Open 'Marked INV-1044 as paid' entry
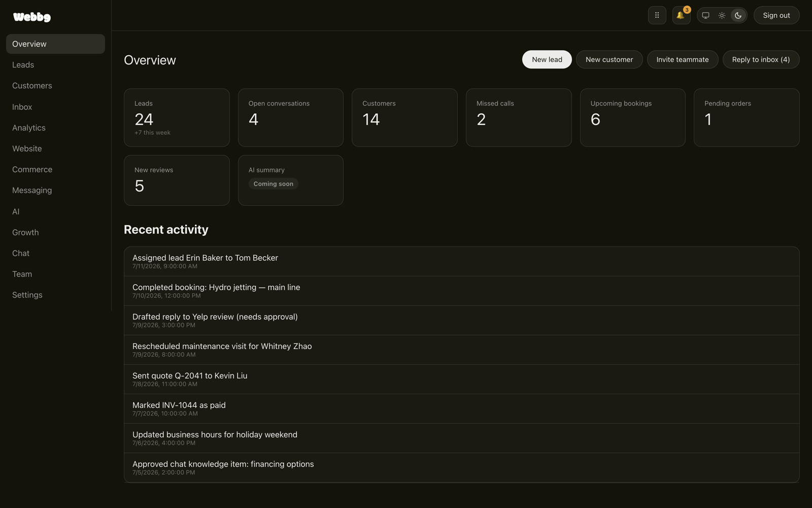The image size is (812, 508). click(x=461, y=409)
